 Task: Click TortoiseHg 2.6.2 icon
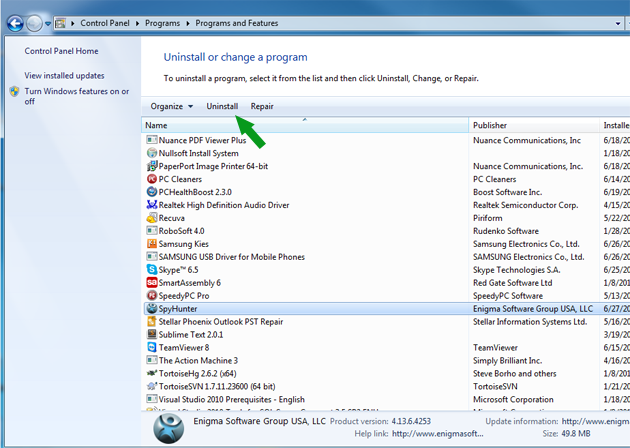[152, 373]
